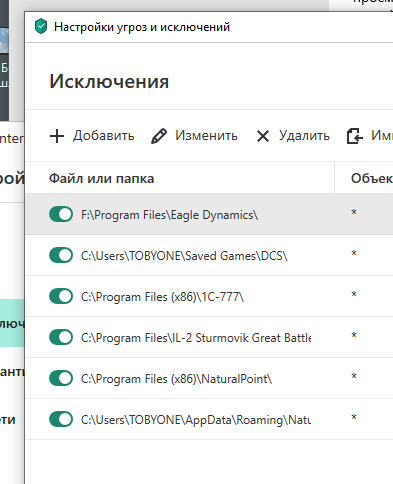The height and width of the screenshot is (484, 393).
Task: Select the IL-2 Sturmovik Great Battles path
Action: pos(196,338)
